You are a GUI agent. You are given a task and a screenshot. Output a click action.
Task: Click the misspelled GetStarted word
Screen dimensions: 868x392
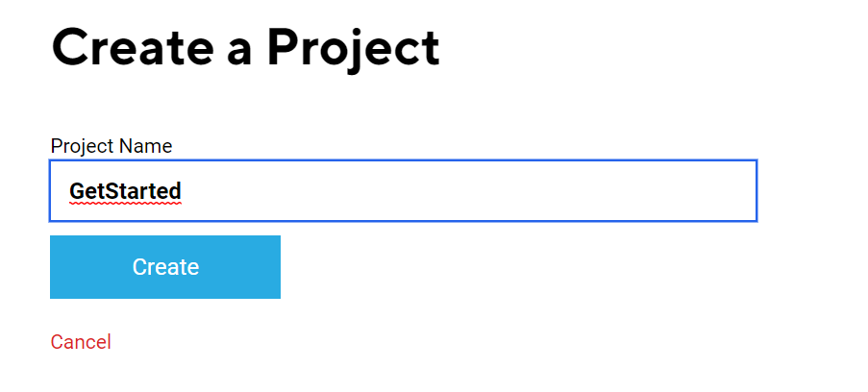pos(125,191)
